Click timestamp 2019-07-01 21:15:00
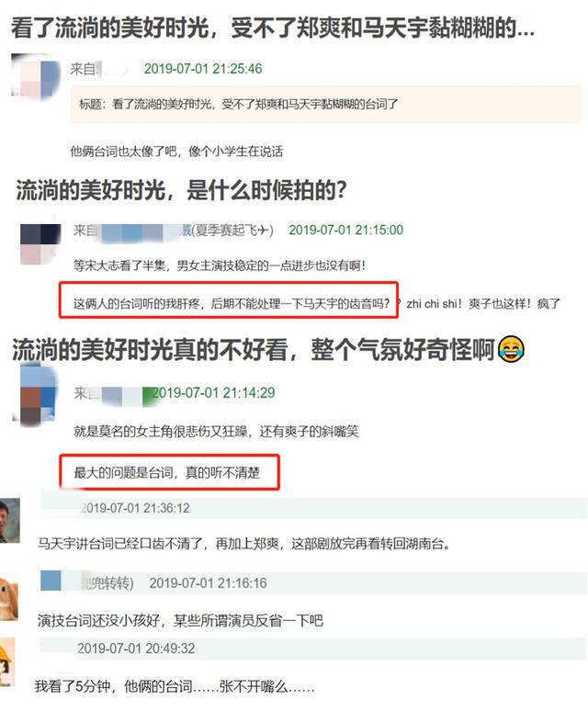This screenshot has height=711, width=588. (345, 230)
